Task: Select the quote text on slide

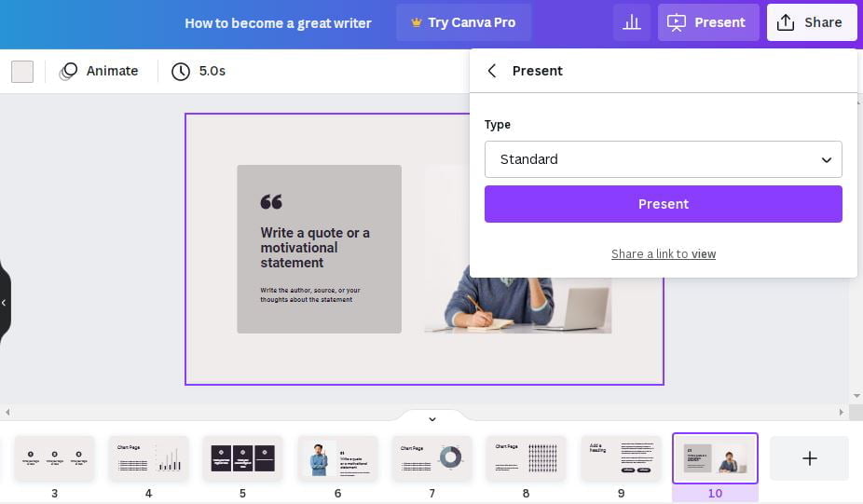Action: tap(315, 248)
